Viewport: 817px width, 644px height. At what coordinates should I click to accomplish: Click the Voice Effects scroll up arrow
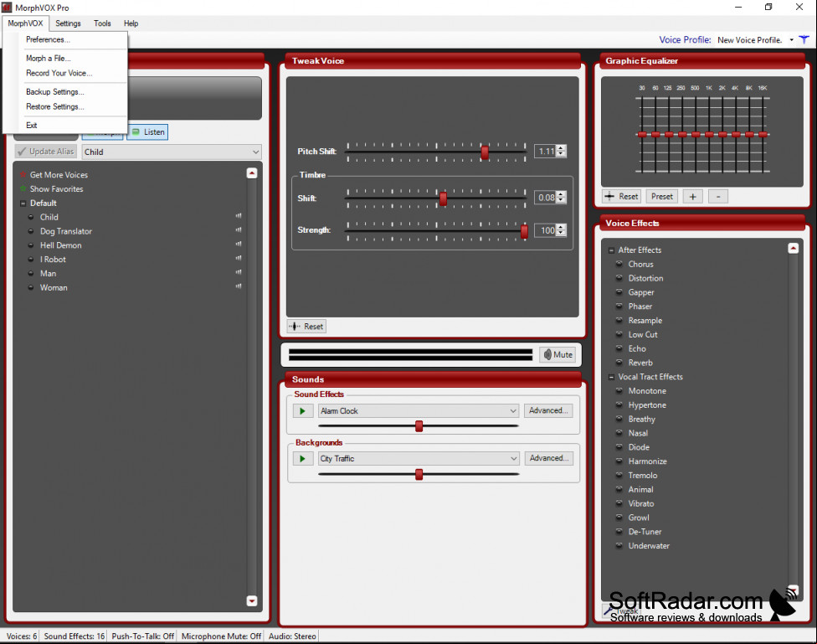point(793,248)
